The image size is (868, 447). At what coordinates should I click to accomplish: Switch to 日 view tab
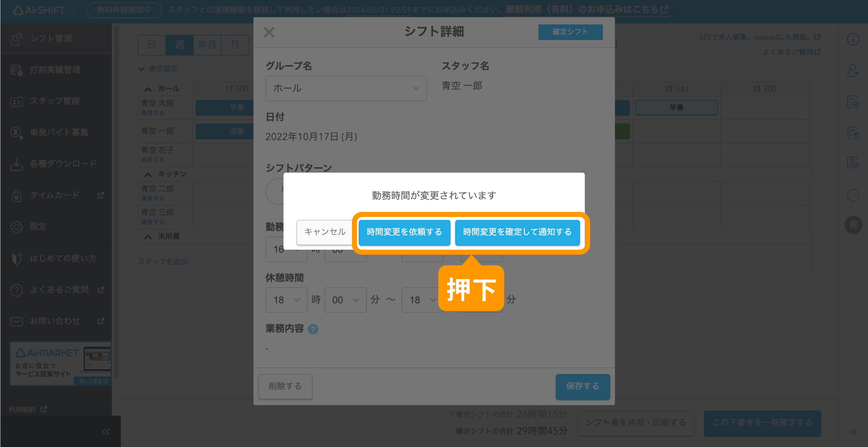[152, 45]
